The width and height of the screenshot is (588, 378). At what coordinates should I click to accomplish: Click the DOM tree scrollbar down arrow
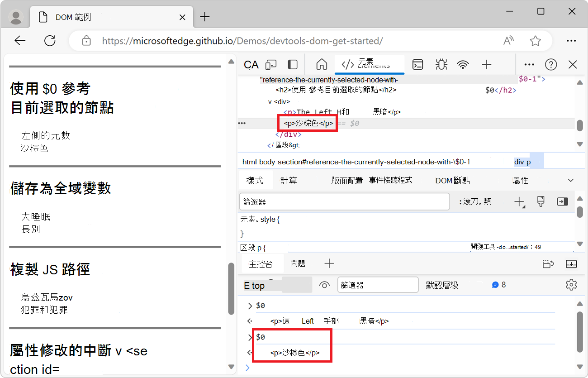580,144
